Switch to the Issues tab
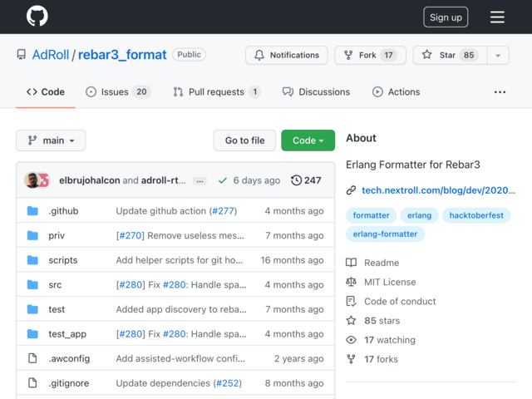Screen dimensions: 532x399 pyautogui.click(x=118, y=92)
